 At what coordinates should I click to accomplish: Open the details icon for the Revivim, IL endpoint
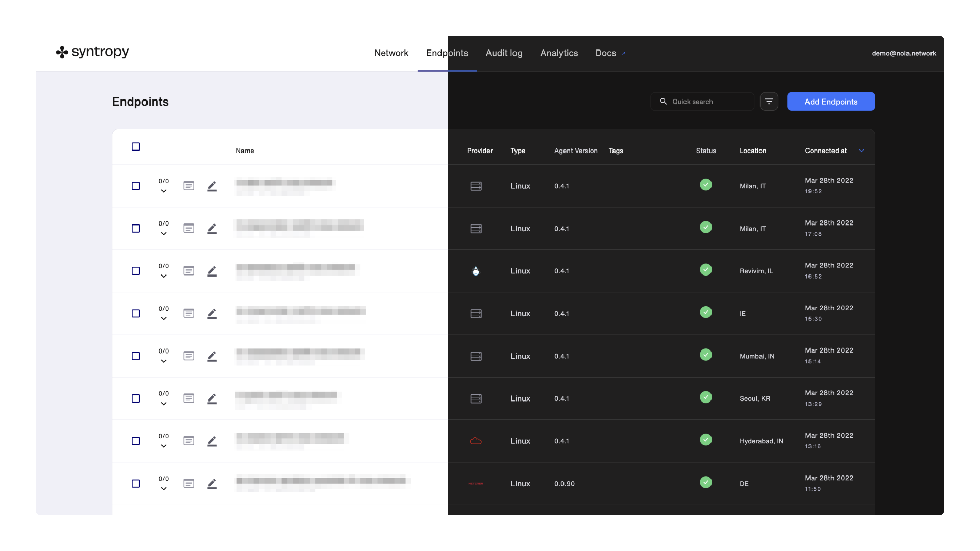pyautogui.click(x=189, y=271)
